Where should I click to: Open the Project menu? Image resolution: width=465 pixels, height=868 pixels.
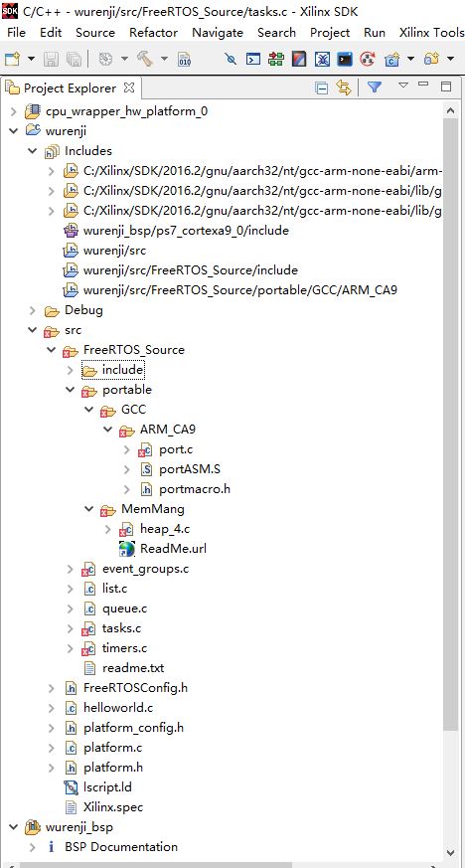tap(330, 33)
